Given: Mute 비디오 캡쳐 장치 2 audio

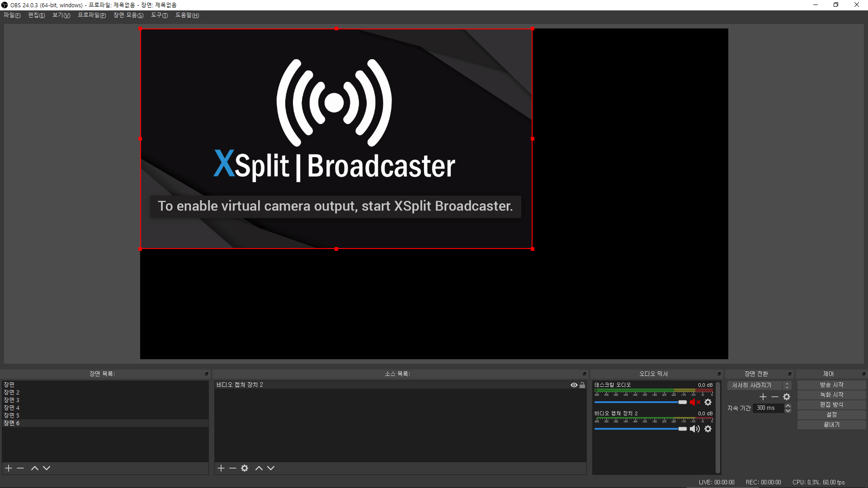Looking at the screenshot, I should tap(694, 429).
